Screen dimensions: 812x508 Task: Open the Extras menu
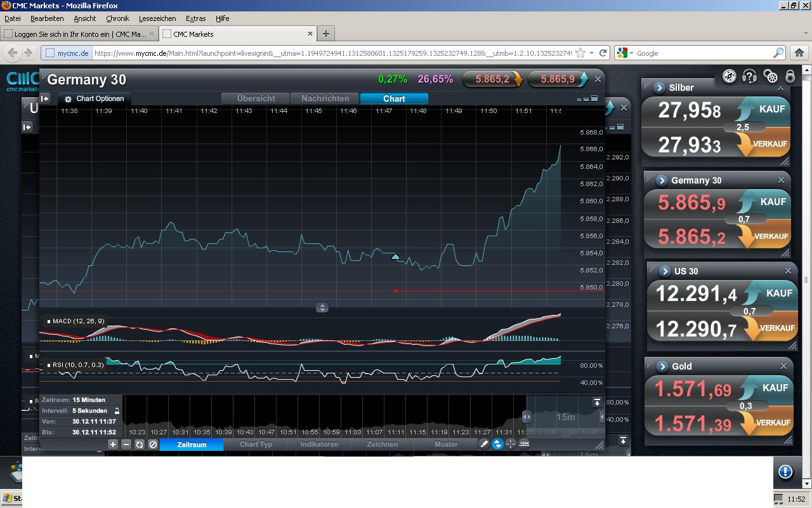point(195,18)
